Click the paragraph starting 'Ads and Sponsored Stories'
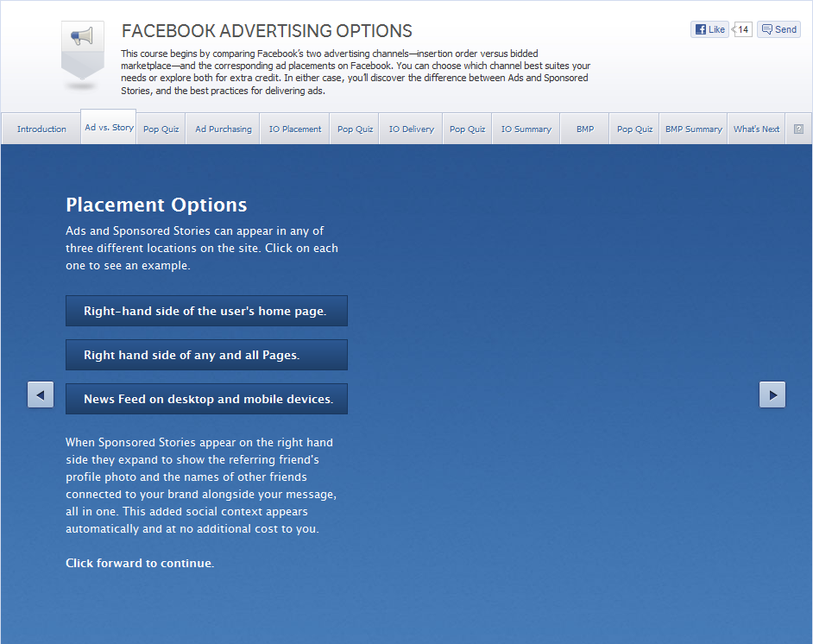The image size is (813, 644). tap(202, 249)
